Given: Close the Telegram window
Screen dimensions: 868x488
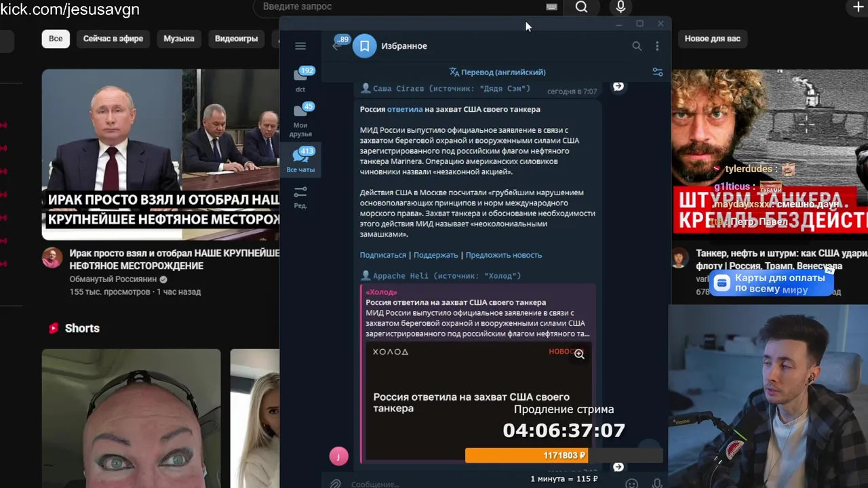Looking at the screenshot, I should pyautogui.click(x=660, y=24).
